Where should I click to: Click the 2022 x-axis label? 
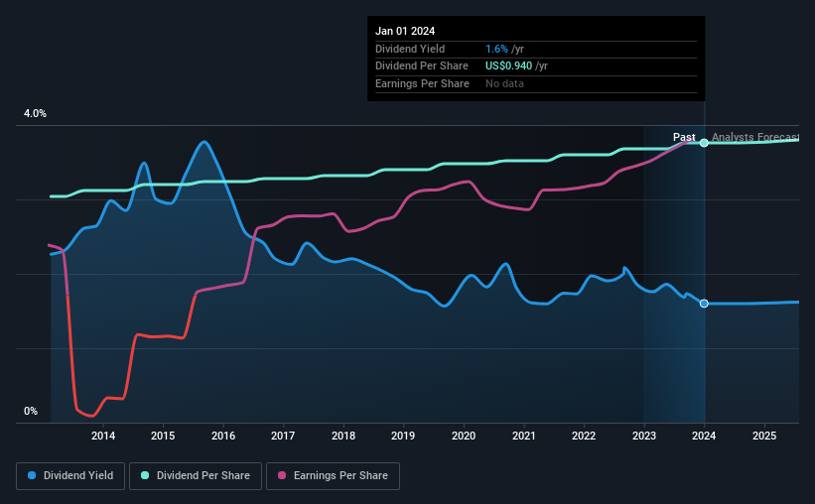pyautogui.click(x=584, y=436)
